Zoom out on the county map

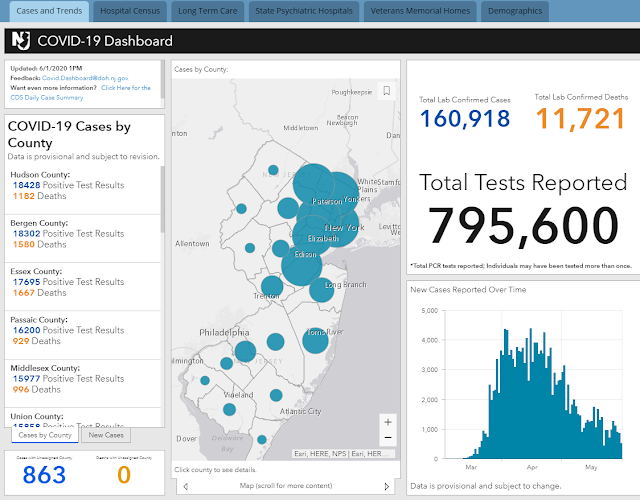click(388, 438)
